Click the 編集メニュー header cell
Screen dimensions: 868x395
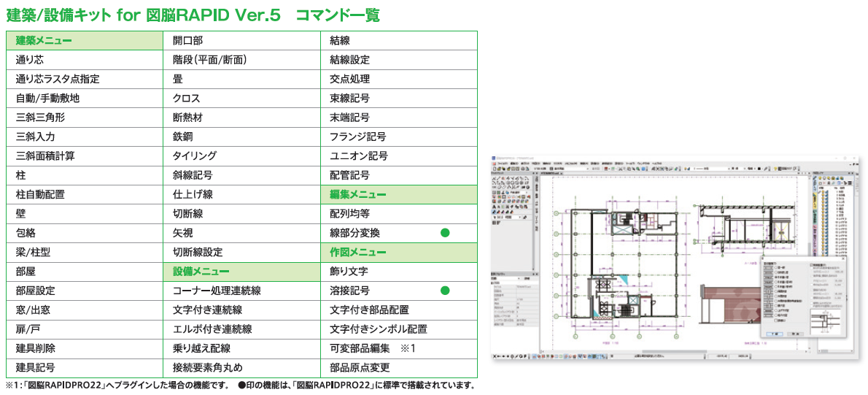[x=398, y=194]
